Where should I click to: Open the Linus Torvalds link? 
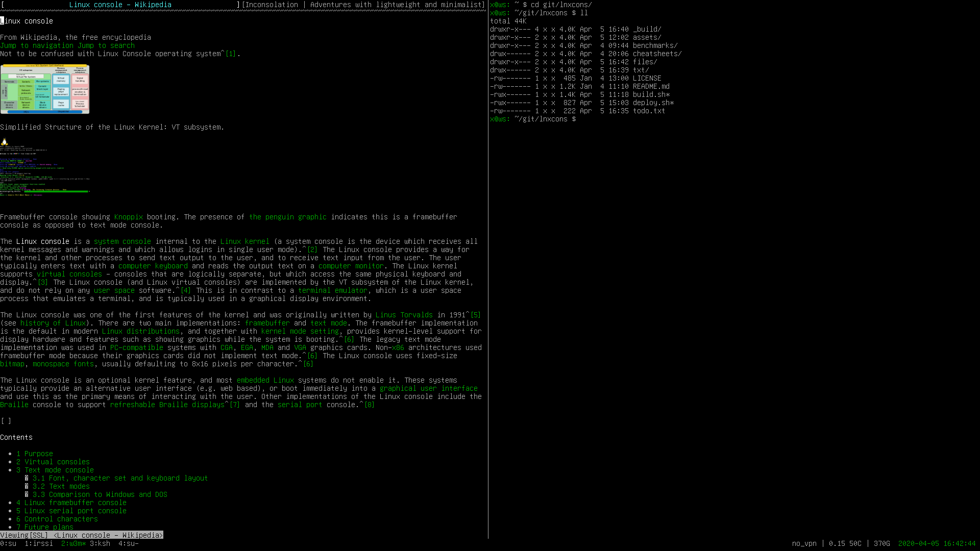pyautogui.click(x=404, y=315)
